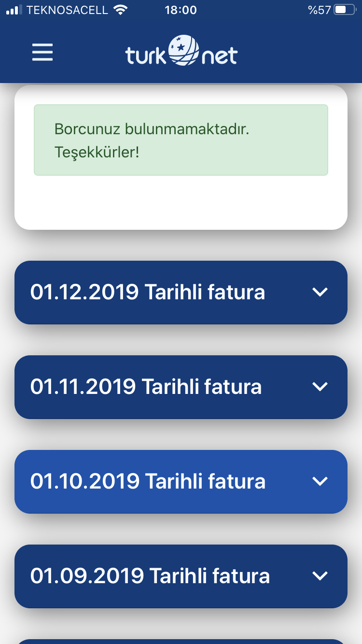
Task: Open the hamburger menu
Action: [42, 52]
